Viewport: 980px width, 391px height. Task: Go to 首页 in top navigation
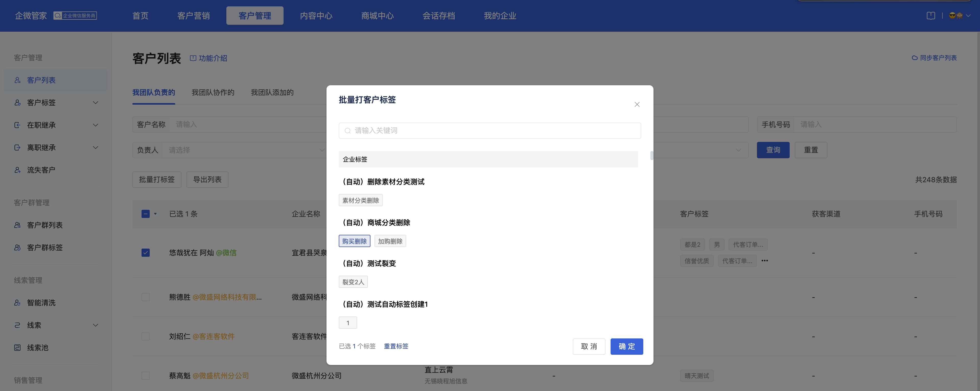point(140,16)
